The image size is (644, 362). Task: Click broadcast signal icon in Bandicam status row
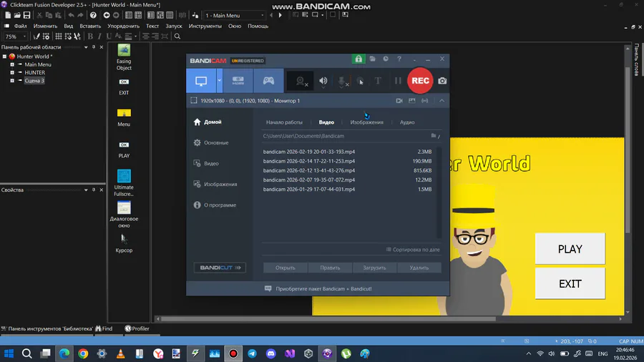click(424, 101)
